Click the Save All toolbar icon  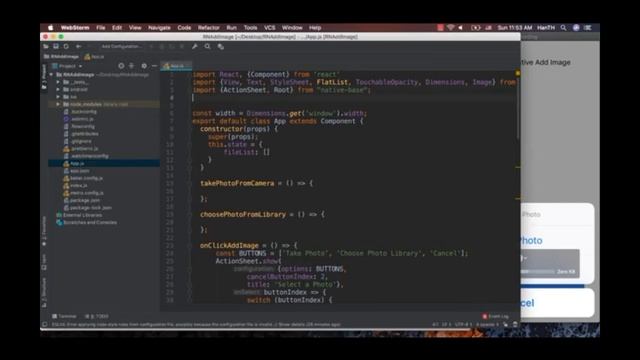(56, 47)
